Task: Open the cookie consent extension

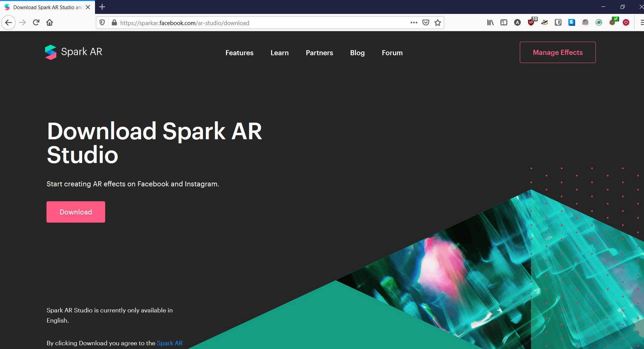Action: click(613, 22)
